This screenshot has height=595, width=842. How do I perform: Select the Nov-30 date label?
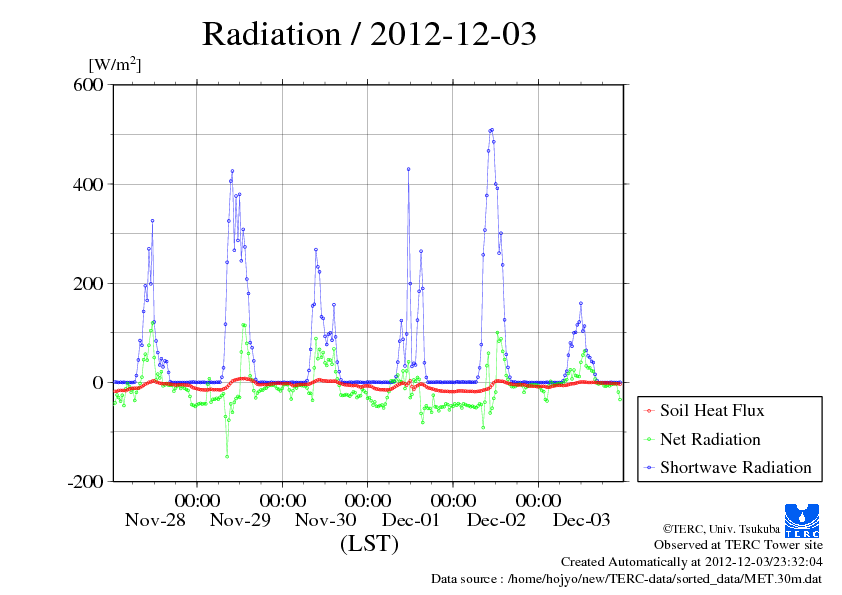(325, 520)
